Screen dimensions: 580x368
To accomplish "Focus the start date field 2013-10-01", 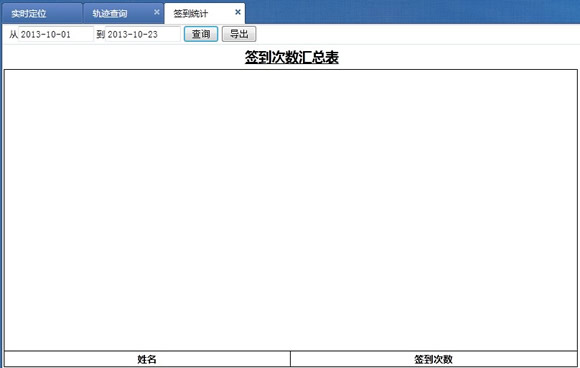I will coord(56,34).
